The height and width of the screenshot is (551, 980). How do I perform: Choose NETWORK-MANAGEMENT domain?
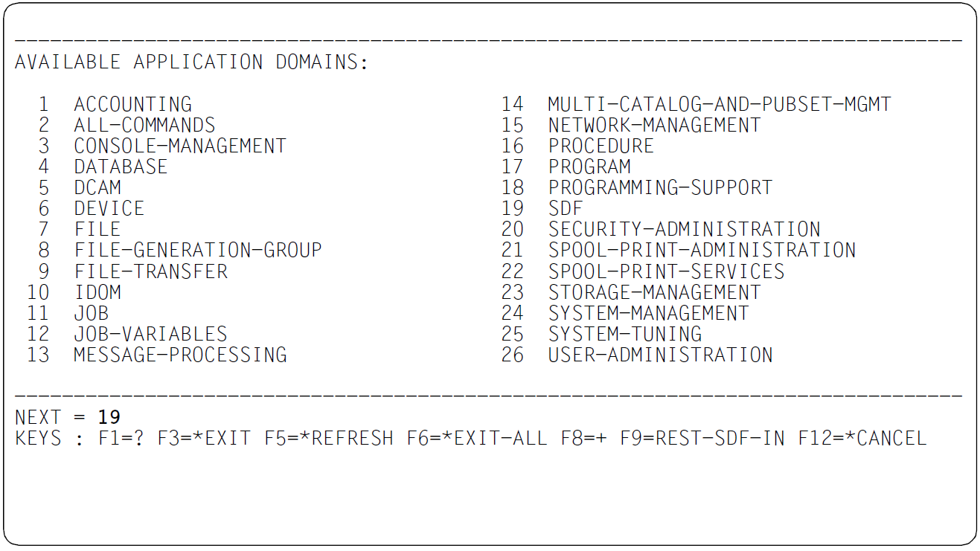click(x=655, y=125)
